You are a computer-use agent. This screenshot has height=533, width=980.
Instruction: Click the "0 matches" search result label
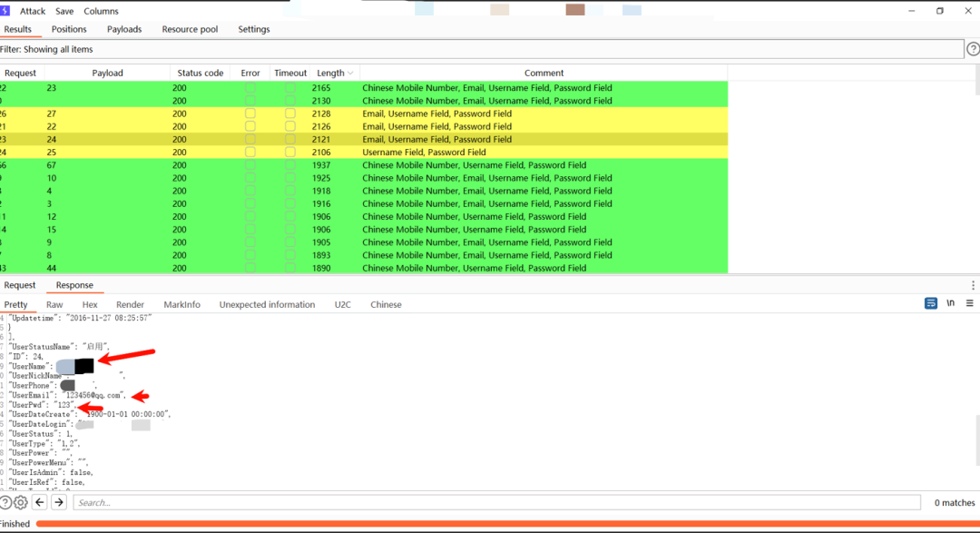point(955,502)
